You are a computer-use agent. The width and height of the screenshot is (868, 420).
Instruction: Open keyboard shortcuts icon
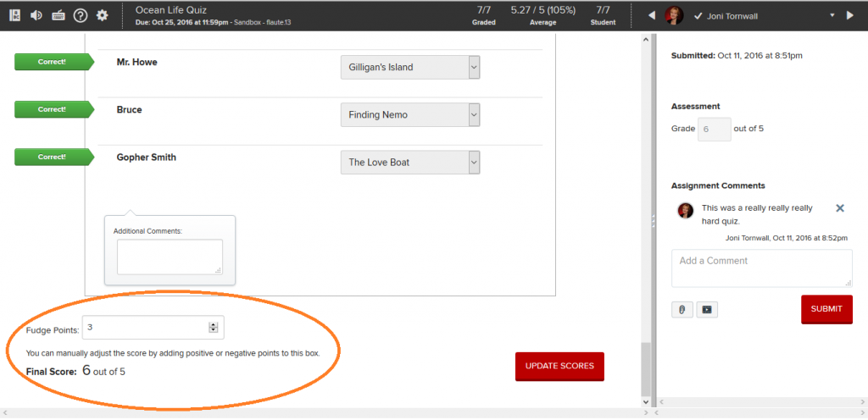pyautogui.click(x=58, y=15)
